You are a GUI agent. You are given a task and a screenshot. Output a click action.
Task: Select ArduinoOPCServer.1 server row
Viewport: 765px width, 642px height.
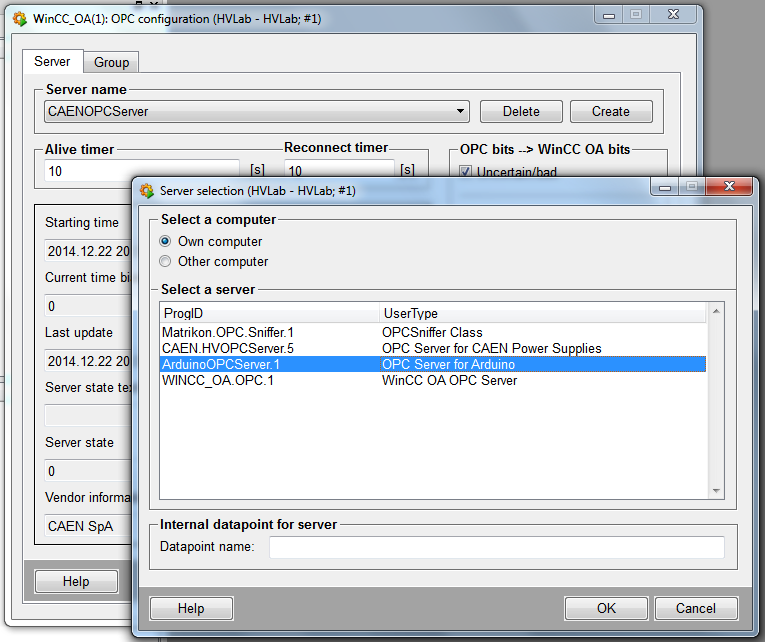[433, 364]
